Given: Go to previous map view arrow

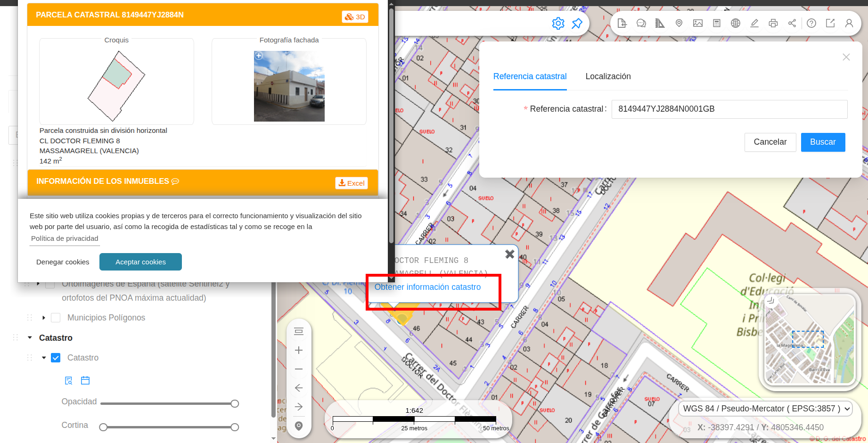Looking at the screenshot, I should (x=299, y=388).
